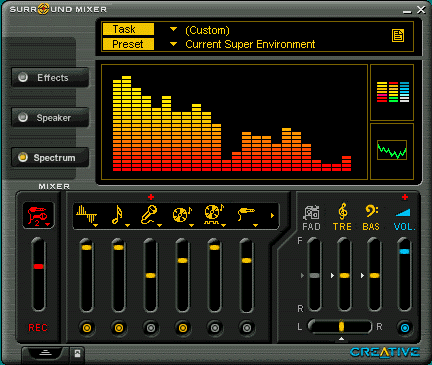Click the Creative logo

tap(385, 352)
